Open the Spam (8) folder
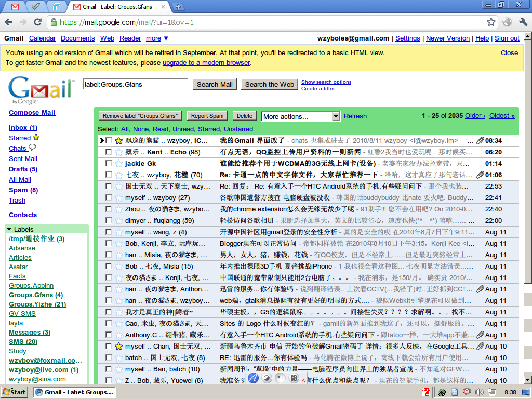This screenshot has width=532, height=399. pyautogui.click(x=23, y=190)
